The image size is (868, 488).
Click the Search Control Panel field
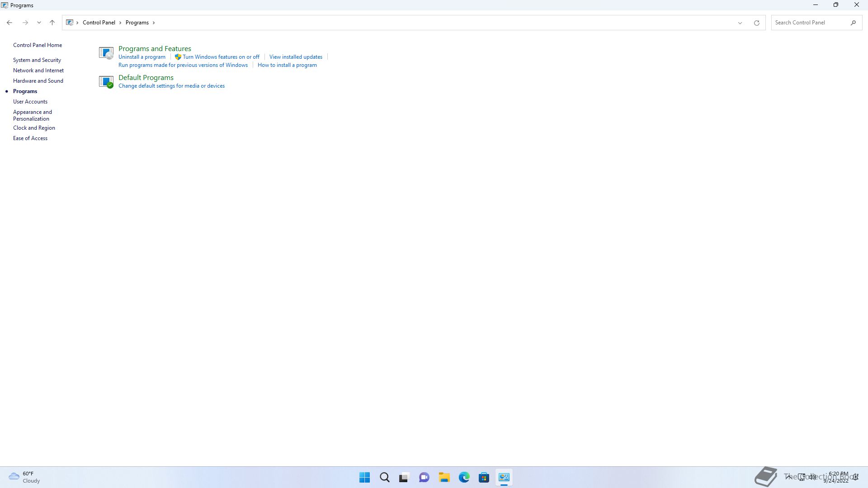pyautogui.click(x=809, y=23)
